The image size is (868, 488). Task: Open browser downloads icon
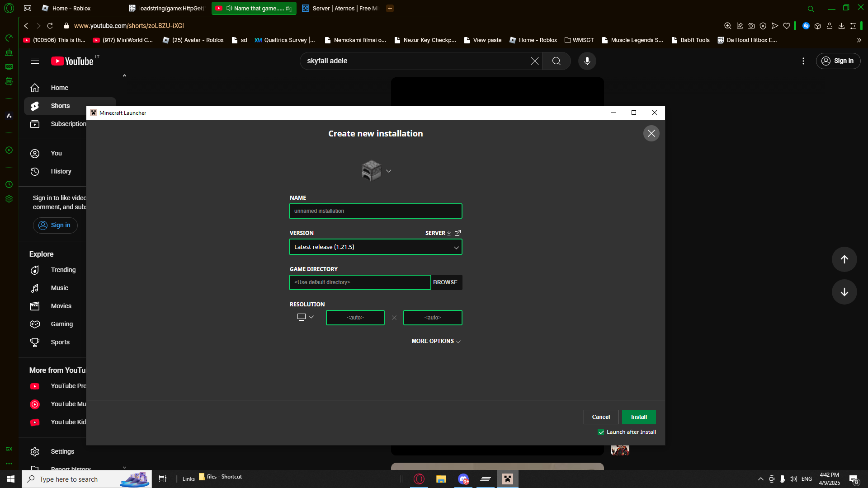pos(841,26)
